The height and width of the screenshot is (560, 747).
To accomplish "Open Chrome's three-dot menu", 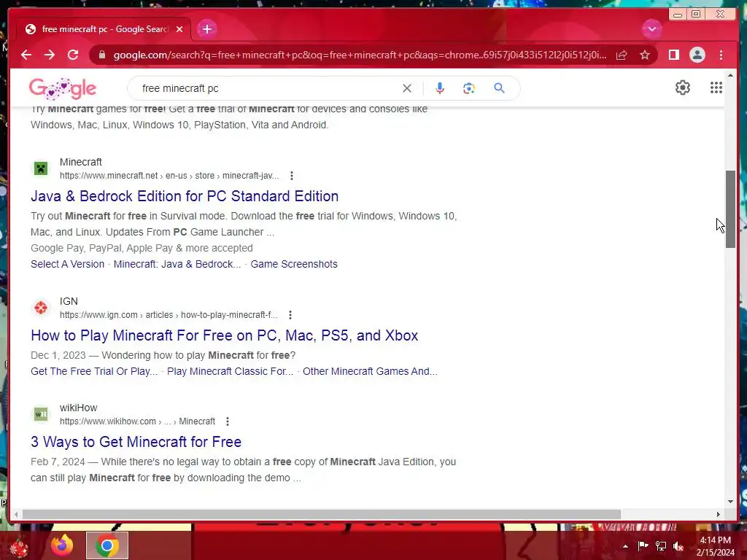I will [x=721, y=55].
